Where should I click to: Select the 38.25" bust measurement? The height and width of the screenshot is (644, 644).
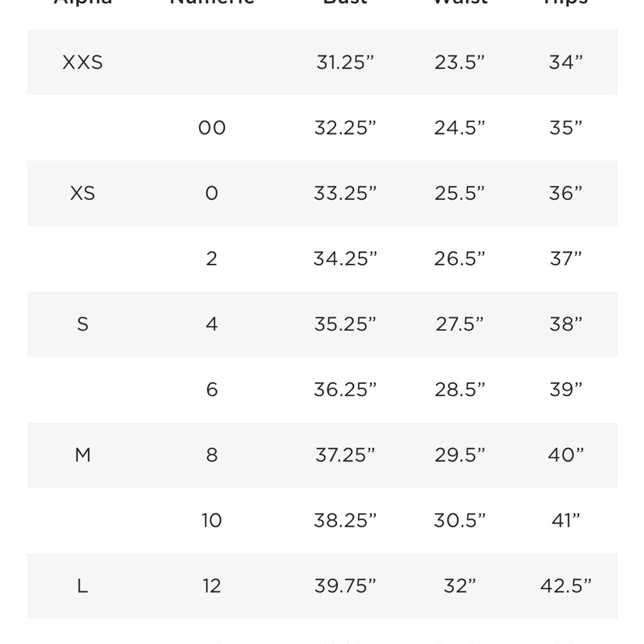(x=345, y=520)
